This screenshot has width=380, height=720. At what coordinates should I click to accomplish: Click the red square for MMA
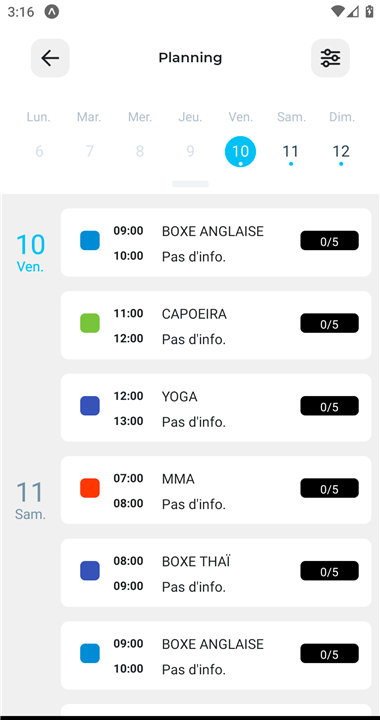[x=90, y=488]
